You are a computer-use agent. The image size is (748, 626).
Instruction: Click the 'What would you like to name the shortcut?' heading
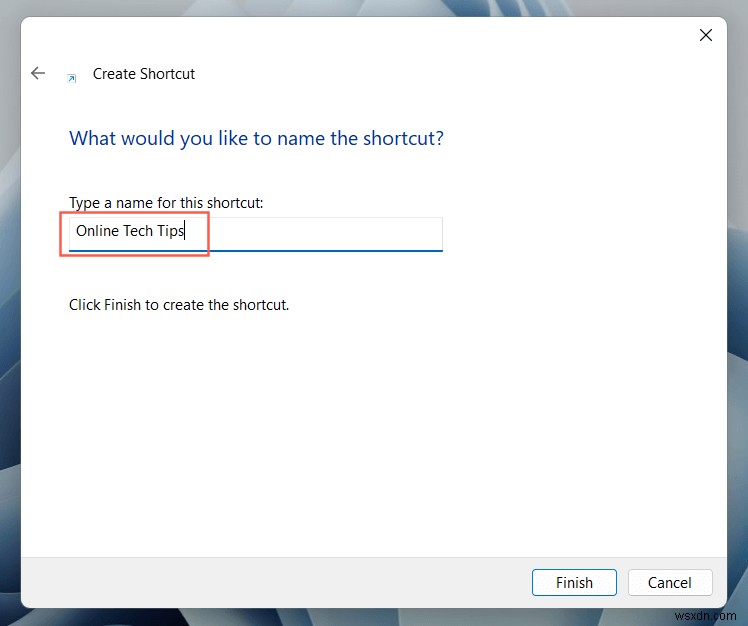tap(256, 139)
